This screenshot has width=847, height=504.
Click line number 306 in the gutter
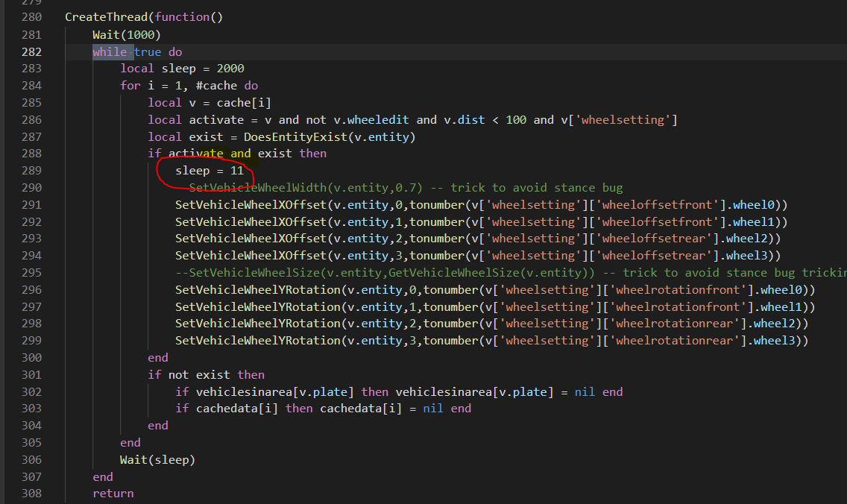(31, 459)
